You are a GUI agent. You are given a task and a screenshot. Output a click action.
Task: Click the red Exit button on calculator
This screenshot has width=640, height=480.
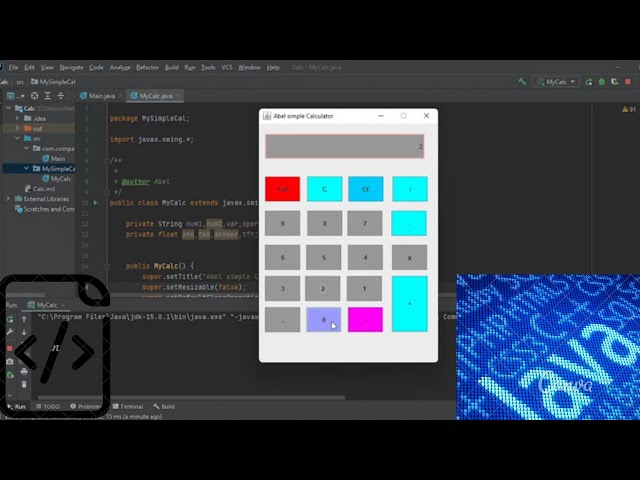coord(282,189)
